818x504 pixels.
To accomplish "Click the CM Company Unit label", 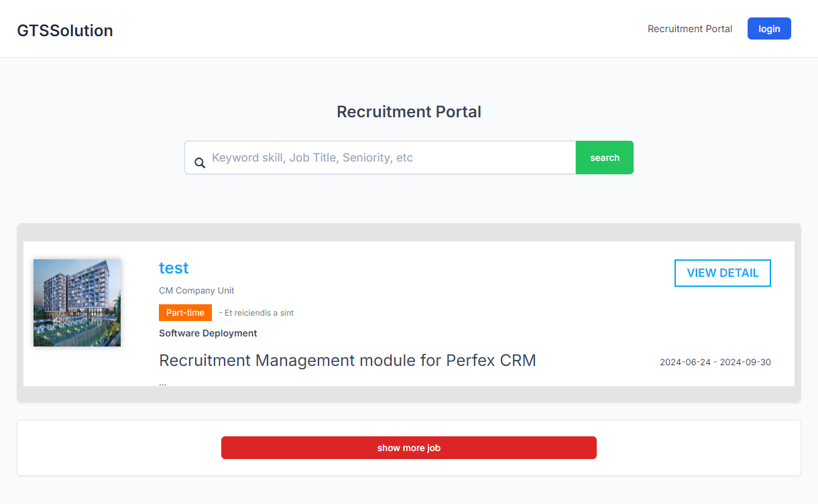I will point(196,291).
